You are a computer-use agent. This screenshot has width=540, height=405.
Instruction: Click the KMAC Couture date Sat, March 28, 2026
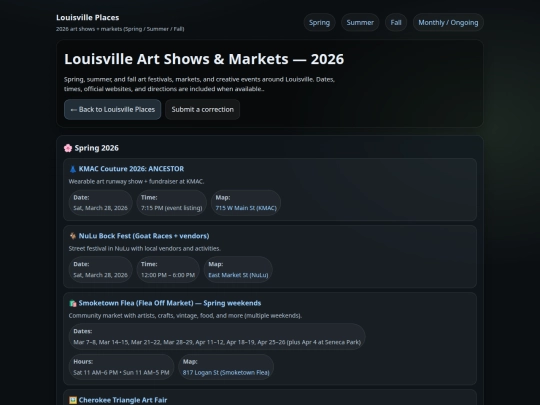pyautogui.click(x=101, y=208)
